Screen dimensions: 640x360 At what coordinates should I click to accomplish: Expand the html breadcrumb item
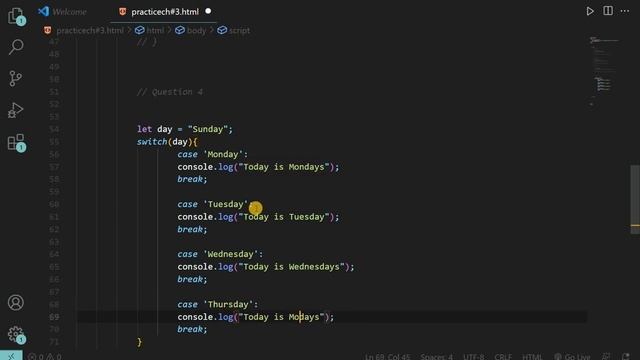[155, 30]
